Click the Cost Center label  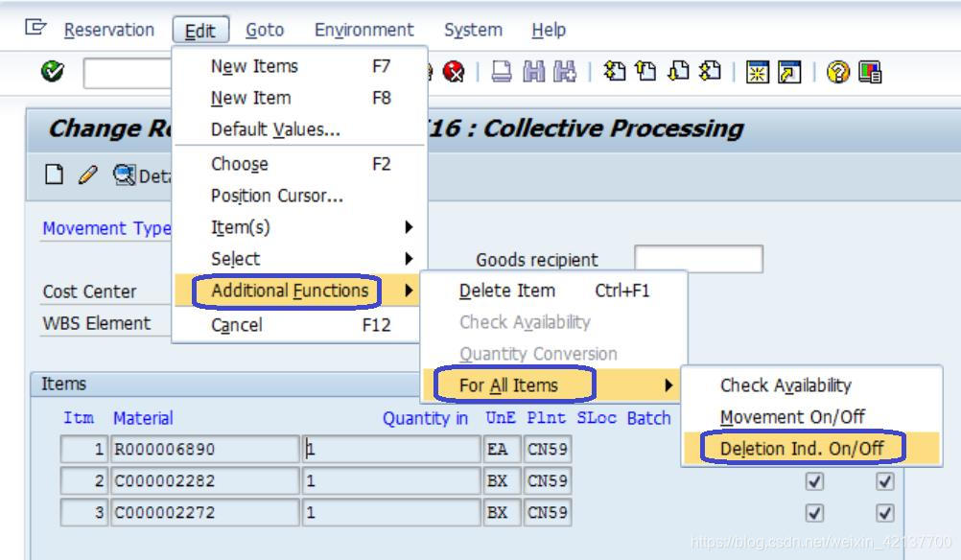click(x=89, y=292)
